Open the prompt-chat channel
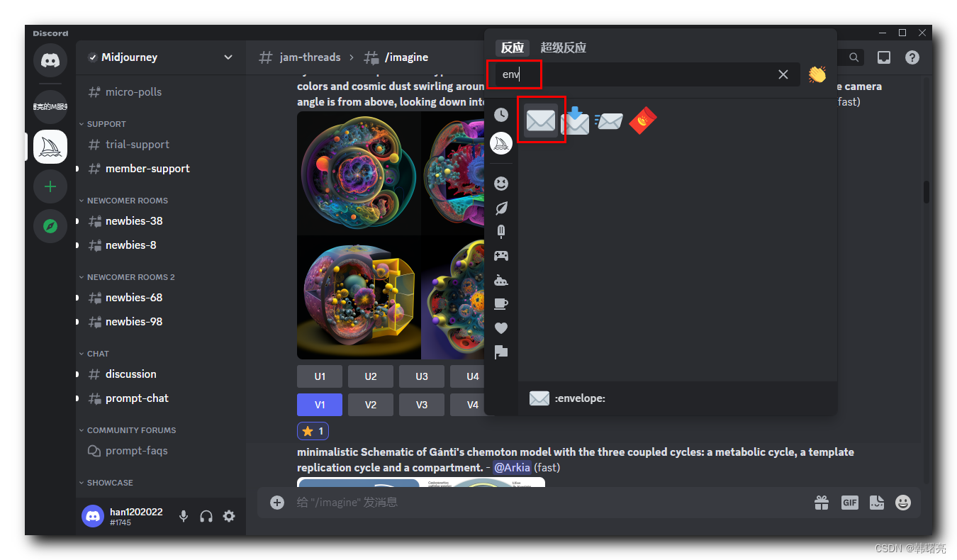The width and height of the screenshot is (957, 560). coord(161,398)
